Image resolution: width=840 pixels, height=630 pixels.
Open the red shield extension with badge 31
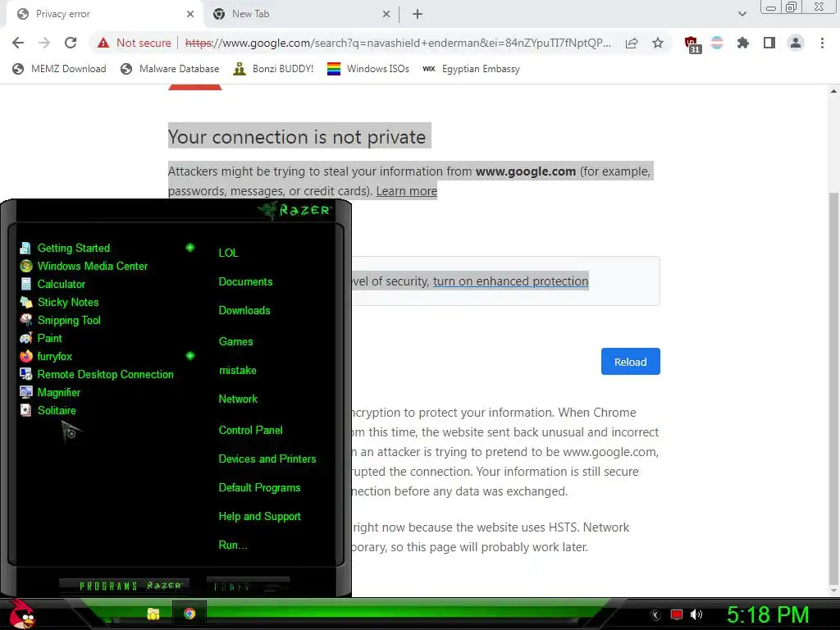pos(692,44)
